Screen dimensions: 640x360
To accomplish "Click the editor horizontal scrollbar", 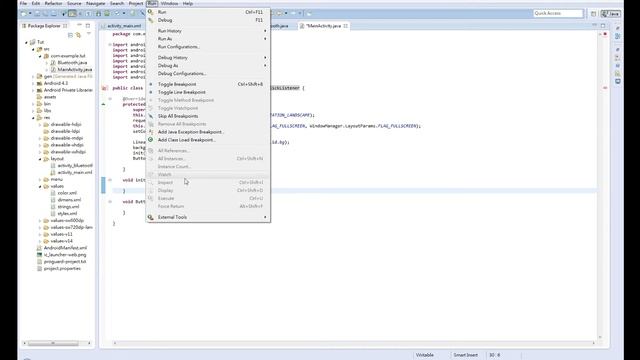I will point(353,343).
